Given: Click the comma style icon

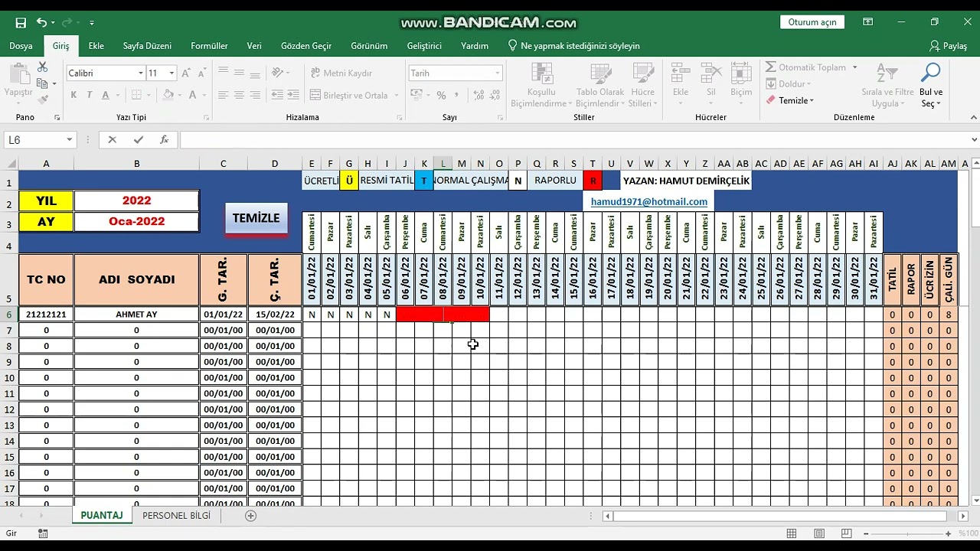Looking at the screenshot, I should click(457, 95).
